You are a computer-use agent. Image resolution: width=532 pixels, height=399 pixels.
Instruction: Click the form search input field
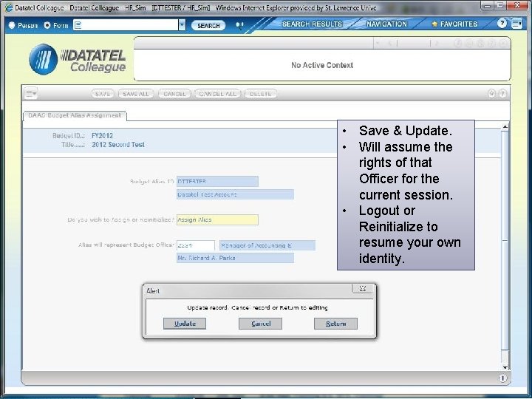pyautogui.click(x=126, y=25)
